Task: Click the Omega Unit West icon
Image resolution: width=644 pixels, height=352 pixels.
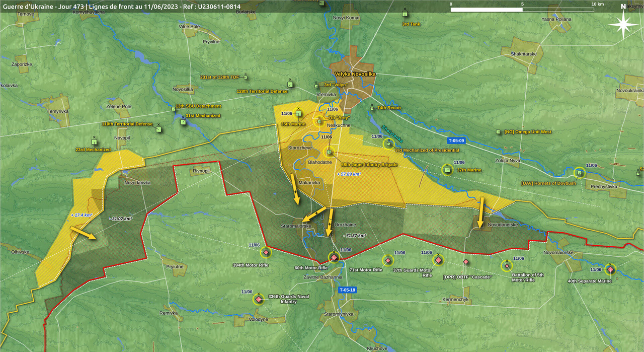Action: pyautogui.click(x=499, y=132)
